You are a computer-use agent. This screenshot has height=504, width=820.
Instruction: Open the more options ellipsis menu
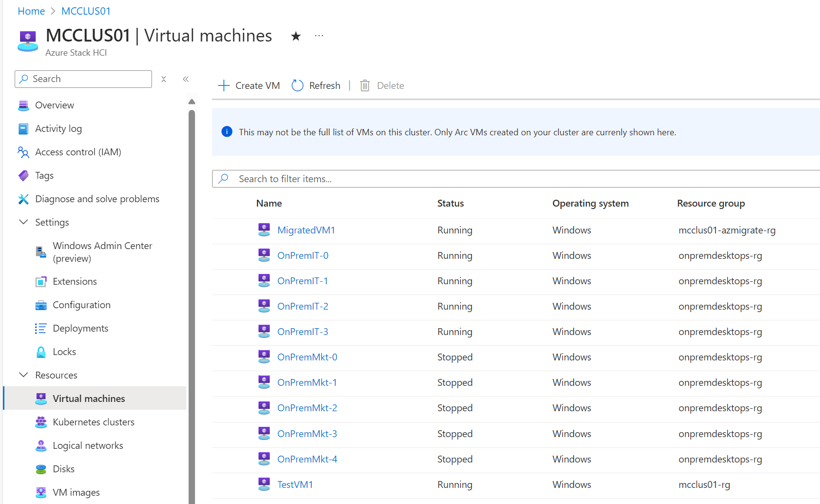319,35
